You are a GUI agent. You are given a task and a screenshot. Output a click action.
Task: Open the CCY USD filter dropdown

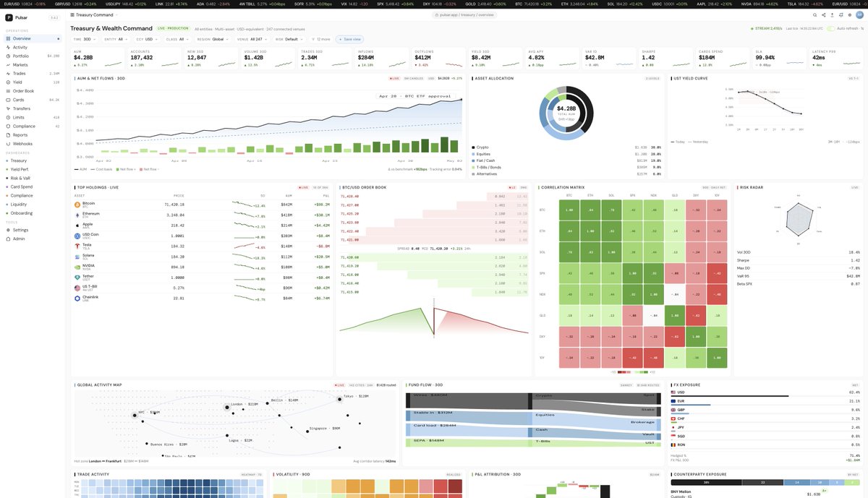click(148, 39)
